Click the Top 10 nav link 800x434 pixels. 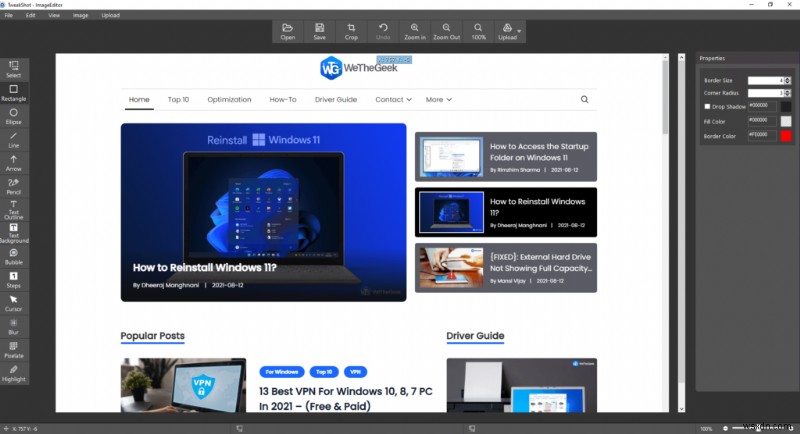click(x=178, y=99)
